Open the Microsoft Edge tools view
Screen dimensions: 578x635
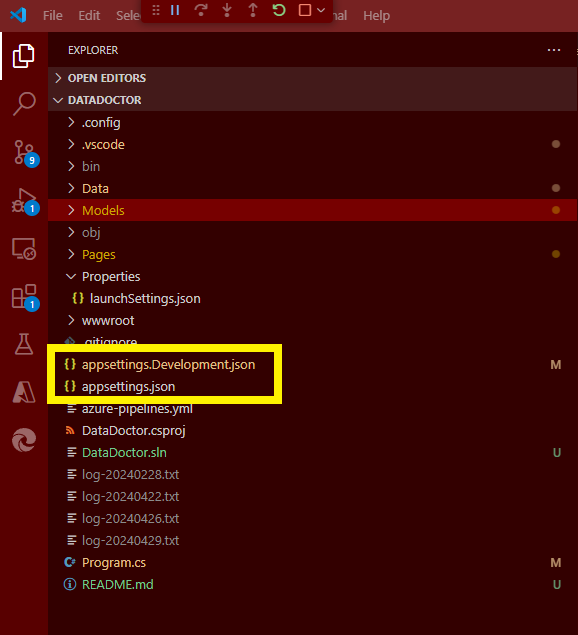(x=24, y=440)
